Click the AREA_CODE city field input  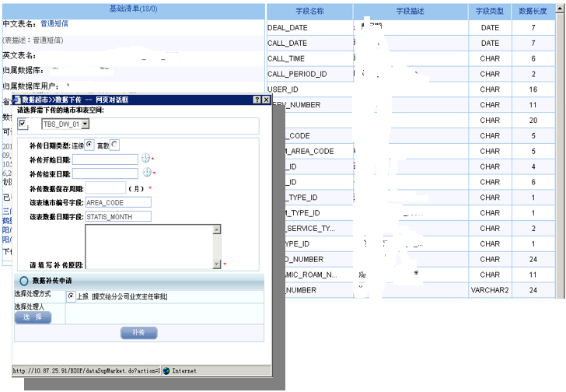(118, 202)
